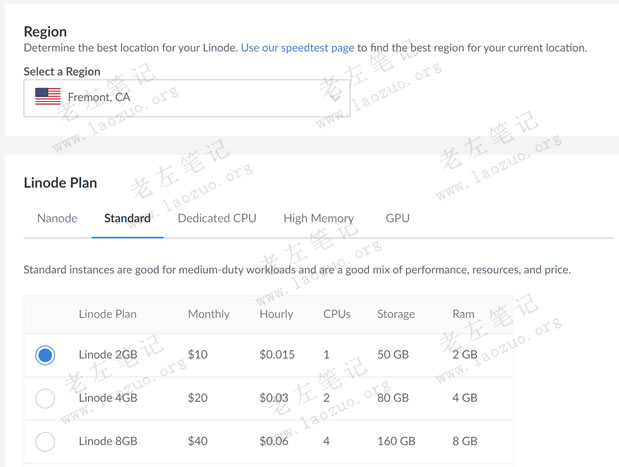Click CPU count 1 in Linode 2GB row
The height and width of the screenshot is (467, 619).
tap(326, 354)
